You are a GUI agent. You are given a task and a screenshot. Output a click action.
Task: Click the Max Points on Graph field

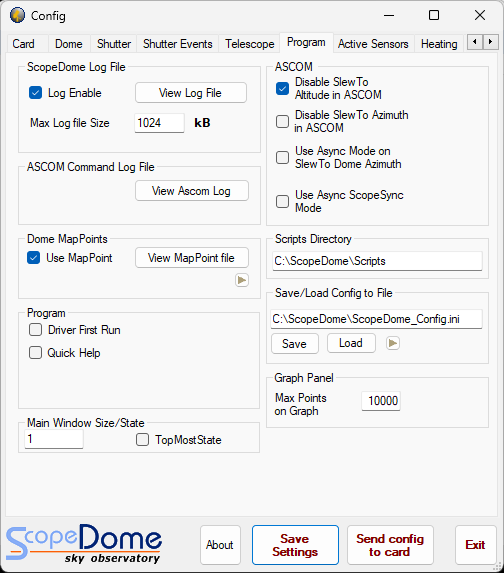pyautogui.click(x=381, y=401)
